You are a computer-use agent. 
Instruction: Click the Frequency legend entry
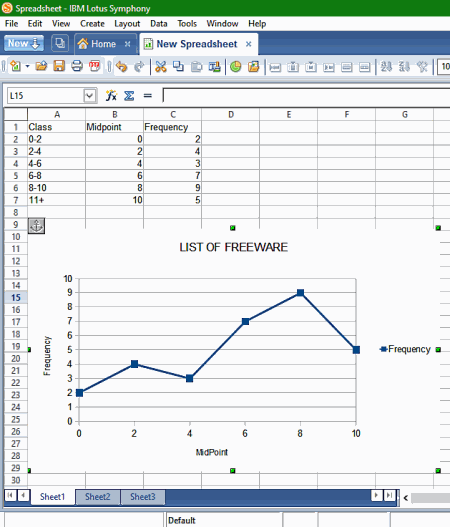coord(405,349)
